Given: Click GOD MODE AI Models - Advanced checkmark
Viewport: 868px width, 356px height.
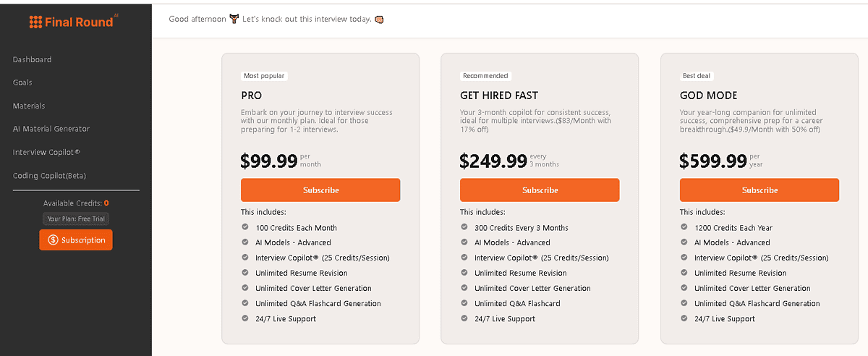Looking at the screenshot, I should click(684, 242).
